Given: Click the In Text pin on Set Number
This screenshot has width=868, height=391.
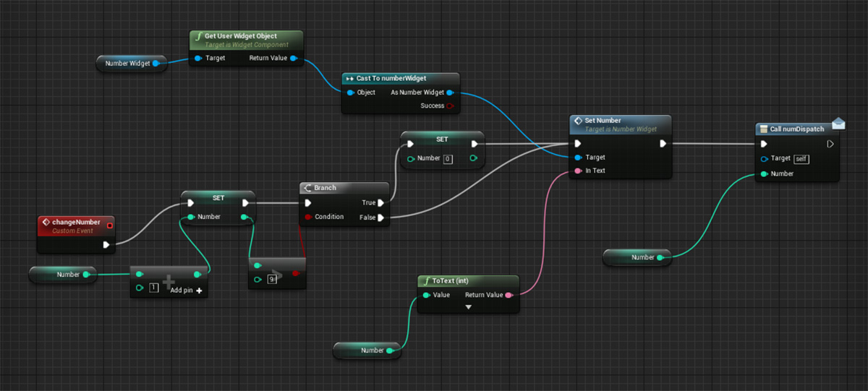Looking at the screenshot, I should (x=577, y=171).
